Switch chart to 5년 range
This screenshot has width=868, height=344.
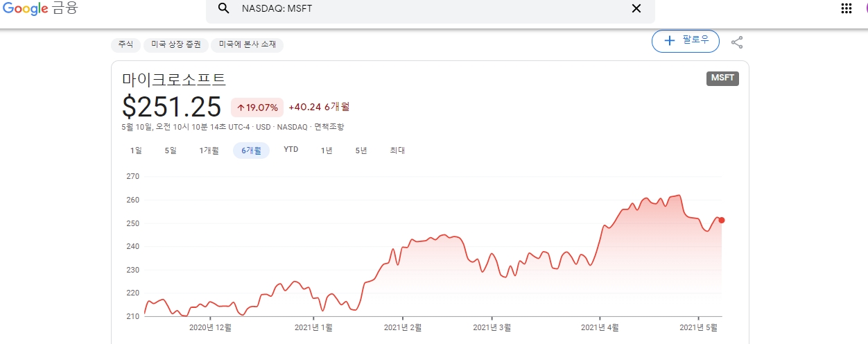[x=361, y=150]
